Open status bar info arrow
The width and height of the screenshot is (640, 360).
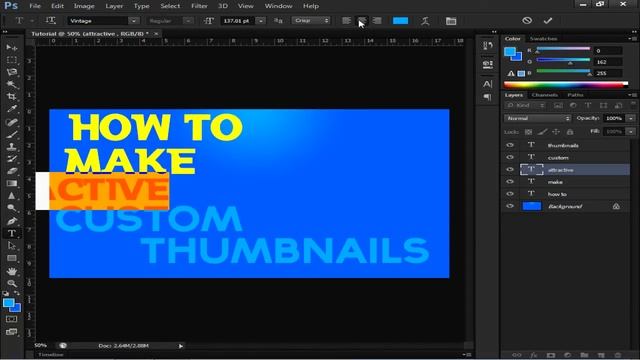181,346
